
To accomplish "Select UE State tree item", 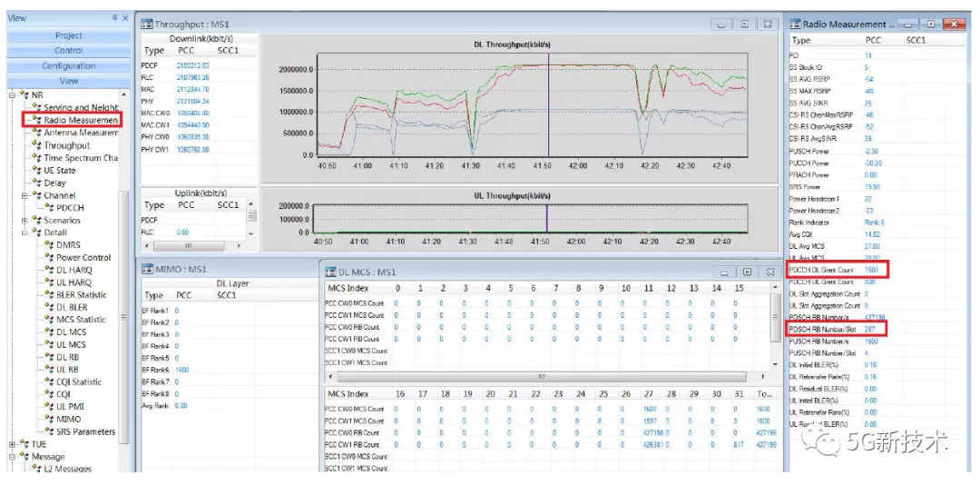I will click(54, 170).
